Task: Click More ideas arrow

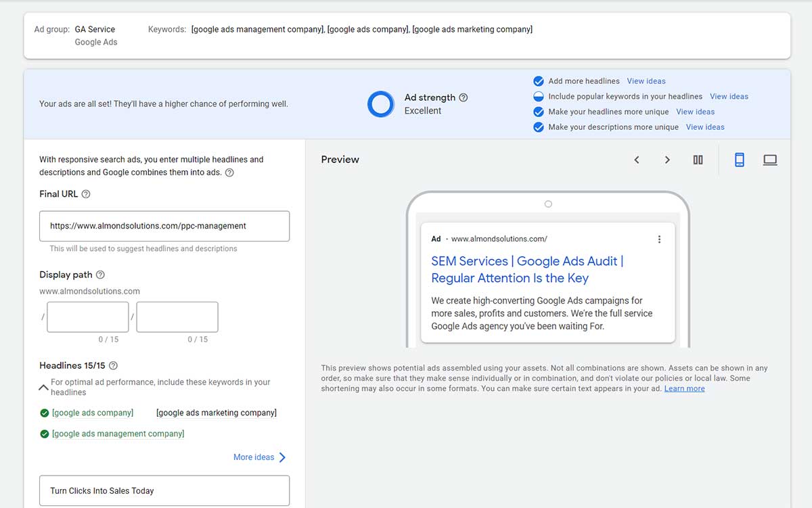Action: point(282,457)
